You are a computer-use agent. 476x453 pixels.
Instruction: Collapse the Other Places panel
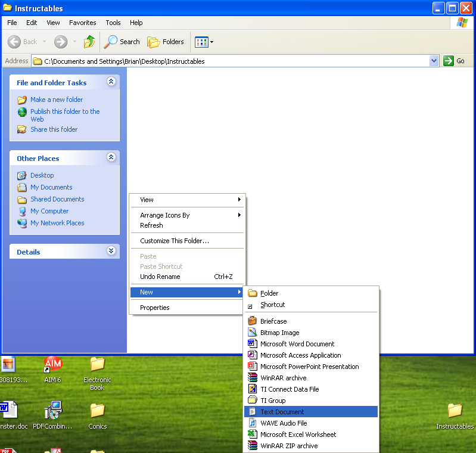111,157
